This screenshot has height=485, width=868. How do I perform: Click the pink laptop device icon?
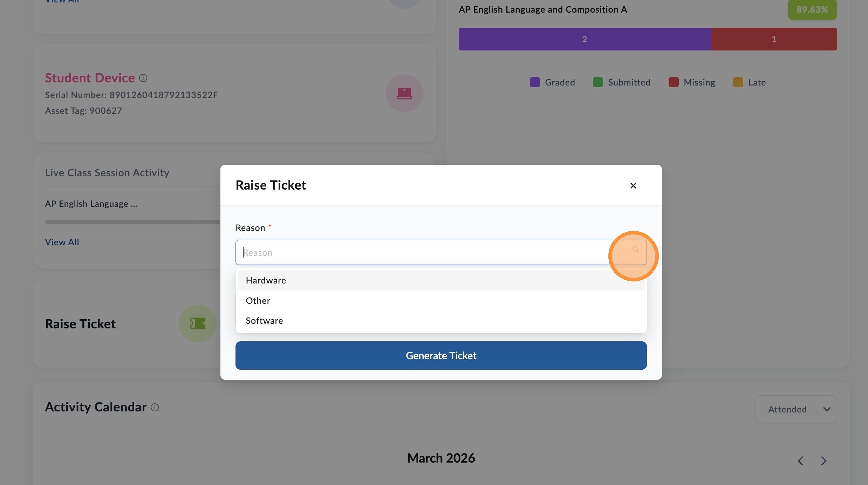(x=404, y=93)
